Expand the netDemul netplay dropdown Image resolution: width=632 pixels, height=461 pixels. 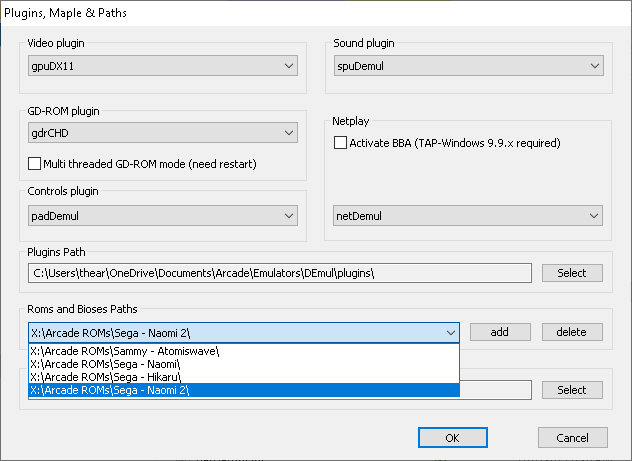[x=468, y=216]
